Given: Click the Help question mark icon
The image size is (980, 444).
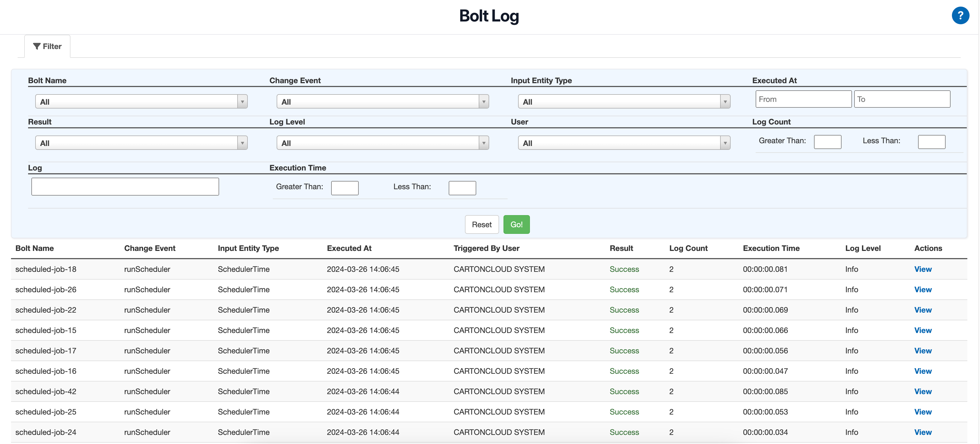Looking at the screenshot, I should coord(961,16).
